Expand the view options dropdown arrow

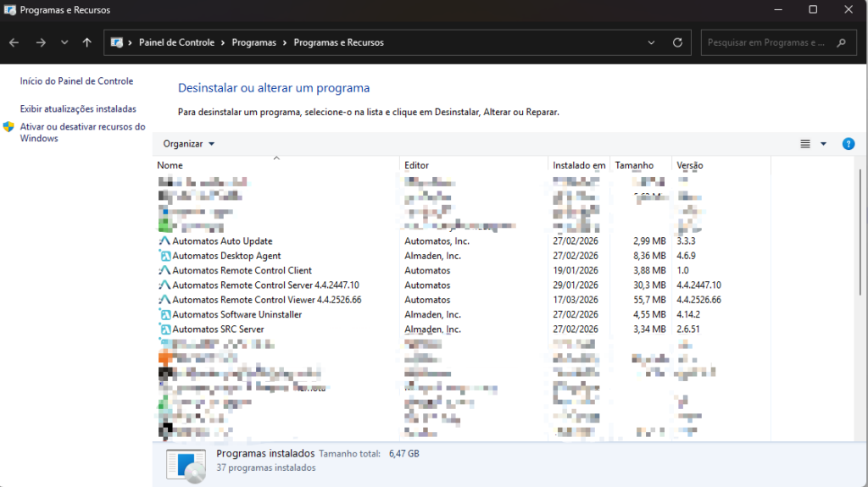[x=823, y=144]
